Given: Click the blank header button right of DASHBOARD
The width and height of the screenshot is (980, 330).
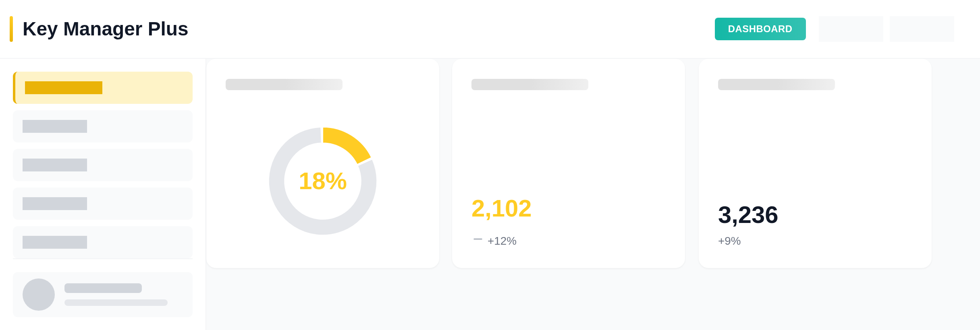Looking at the screenshot, I should [x=851, y=29].
